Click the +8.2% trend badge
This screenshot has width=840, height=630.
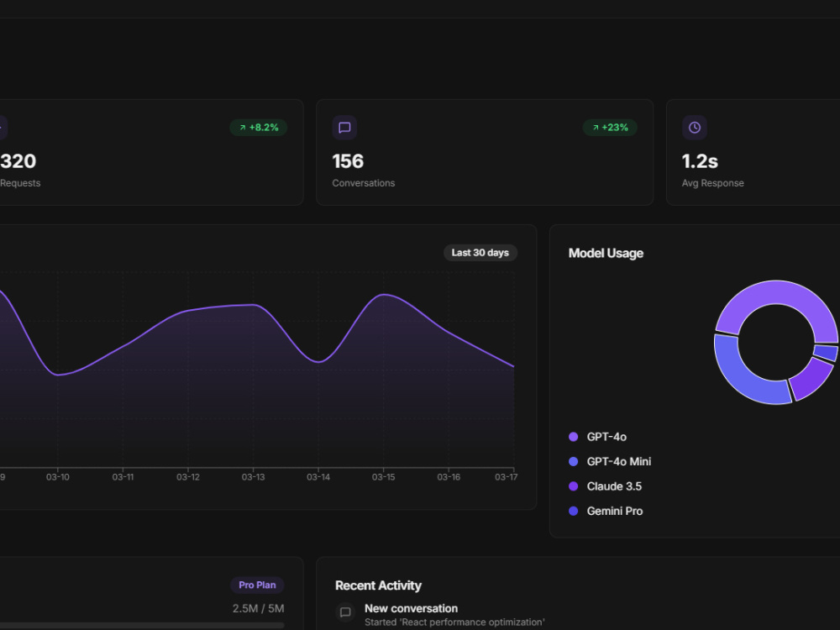coord(258,128)
